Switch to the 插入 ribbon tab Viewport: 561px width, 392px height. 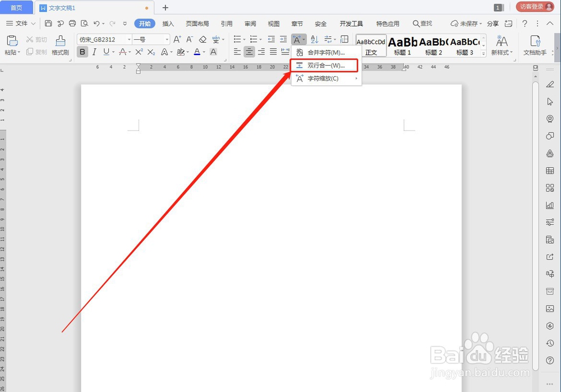[168, 24]
